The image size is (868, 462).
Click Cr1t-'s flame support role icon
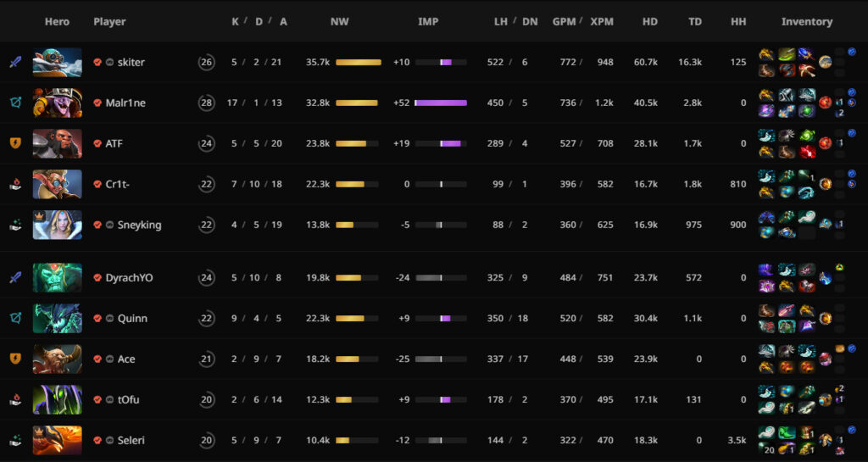[x=14, y=184]
